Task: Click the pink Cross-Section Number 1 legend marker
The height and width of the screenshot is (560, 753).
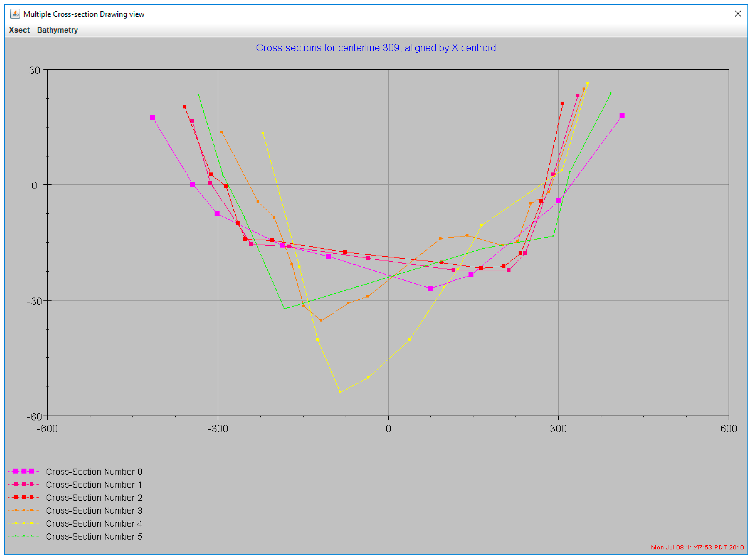Action: tap(23, 484)
